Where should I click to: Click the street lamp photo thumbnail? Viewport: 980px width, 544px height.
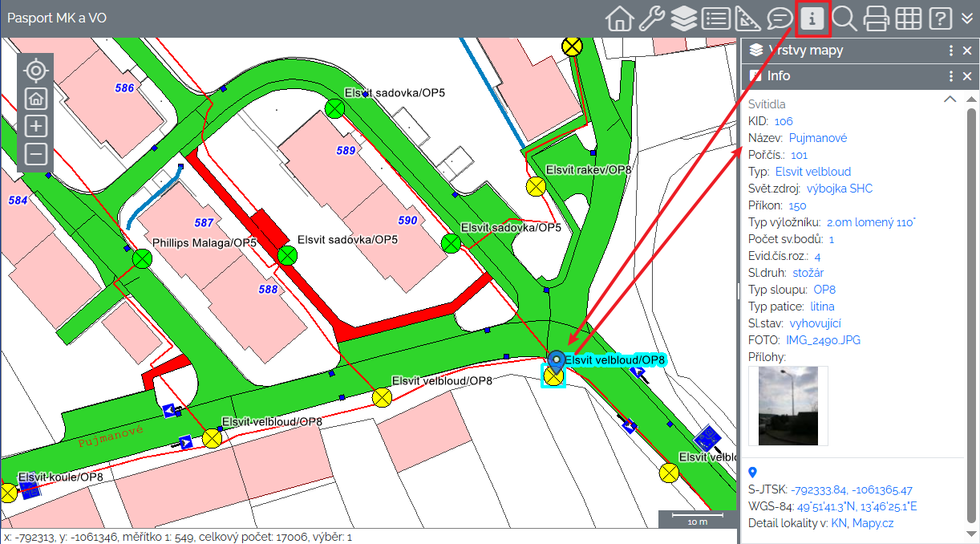tap(788, 405)
